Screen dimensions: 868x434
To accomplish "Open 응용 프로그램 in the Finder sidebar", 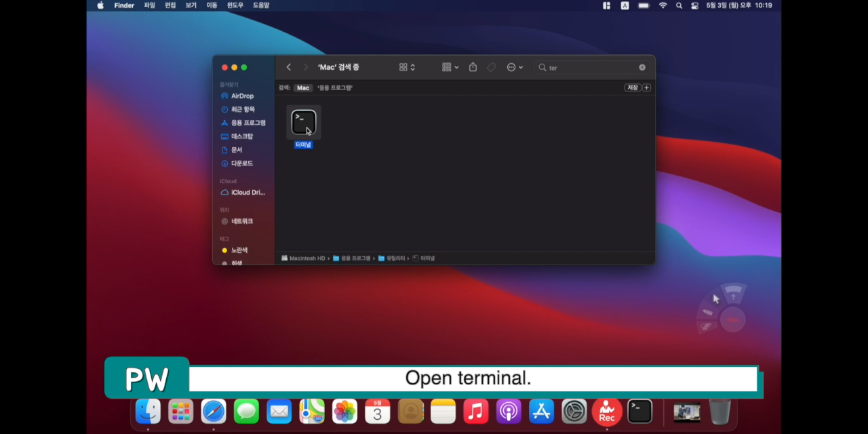I will [244, 123].
